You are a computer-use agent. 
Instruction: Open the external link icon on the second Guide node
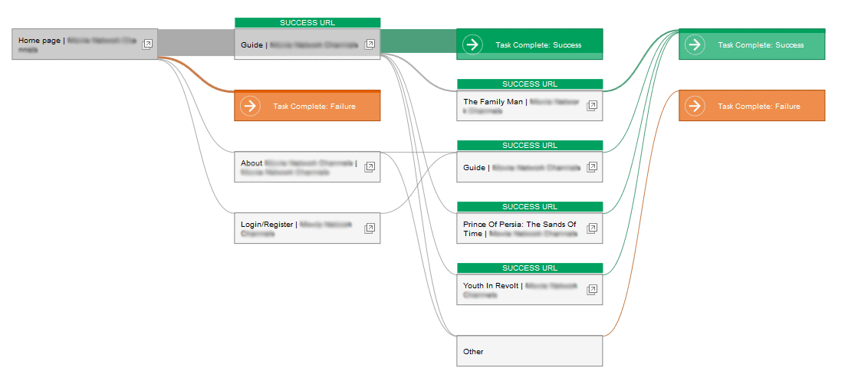[591, 167]
